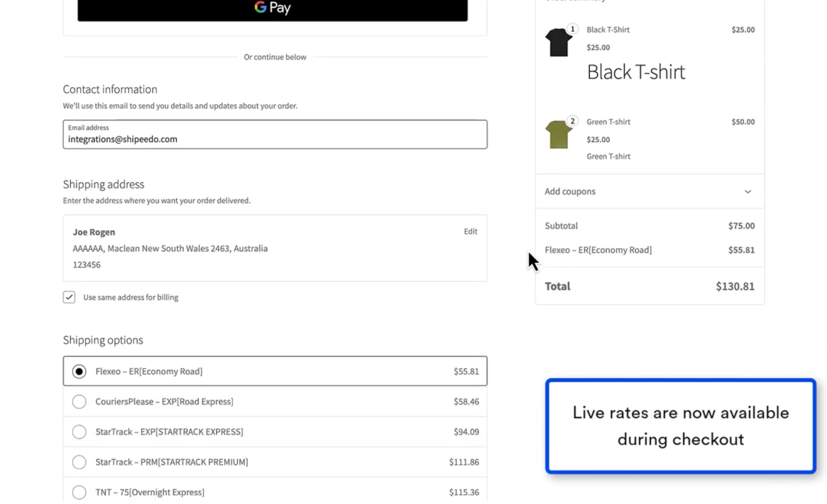Click the $111.86 StarTrack Premium price
Viewport: 827px width, 504px height.
[x=464, y=462]
